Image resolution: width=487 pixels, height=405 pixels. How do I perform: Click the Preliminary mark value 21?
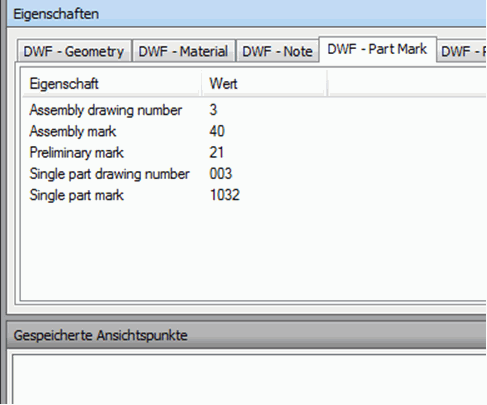coord(217,153)
